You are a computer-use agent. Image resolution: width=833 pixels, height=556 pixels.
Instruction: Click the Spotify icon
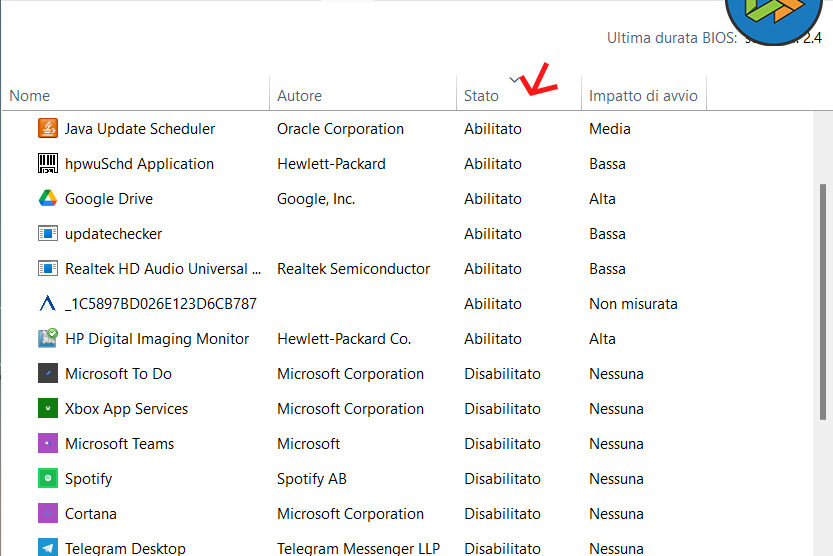click(x=48, y=479)
